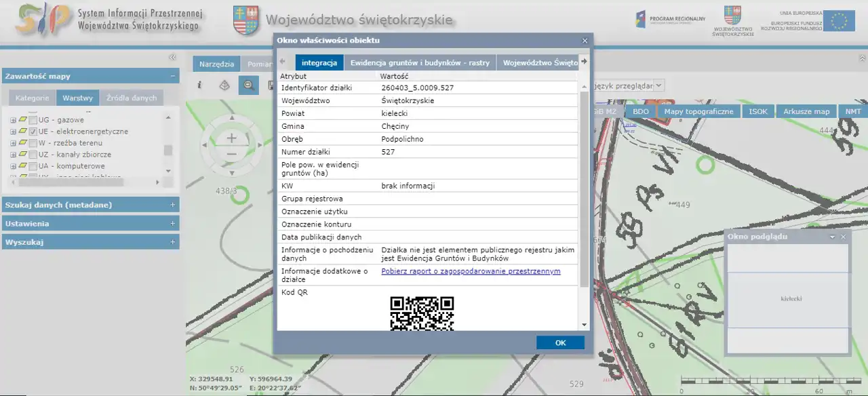
Task: Collapse left sidebar with double-chevron icon
Action: click(172, 58)
